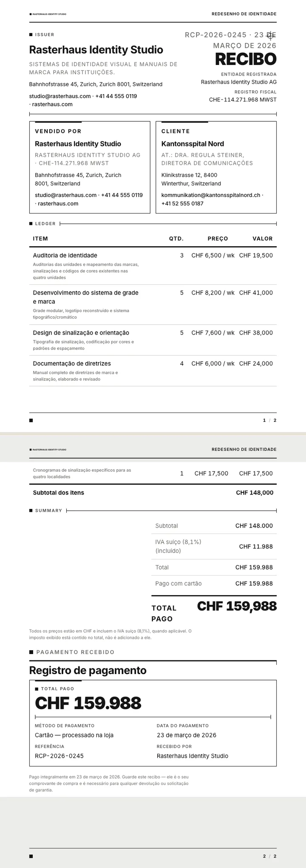Select the Design de sinalização e orientação row
Viewport: 306px width, 868px height.
coord(153,340)
